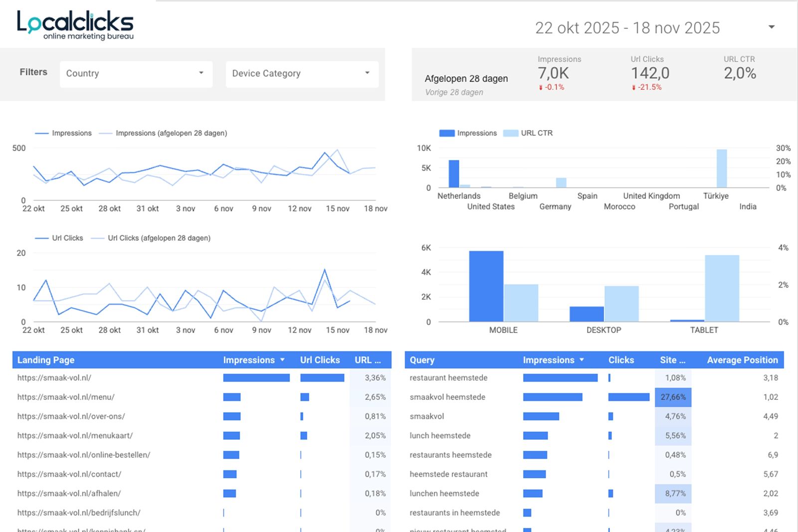Click the Localclicks logo
The width and height of the screenshot is (798, 532).
[75, 25]
